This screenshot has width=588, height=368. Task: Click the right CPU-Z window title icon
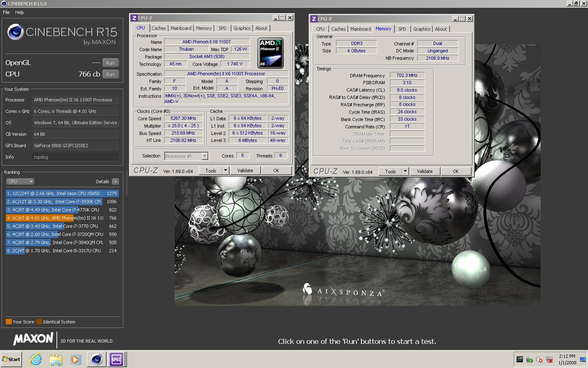click(x=314, y=19)
